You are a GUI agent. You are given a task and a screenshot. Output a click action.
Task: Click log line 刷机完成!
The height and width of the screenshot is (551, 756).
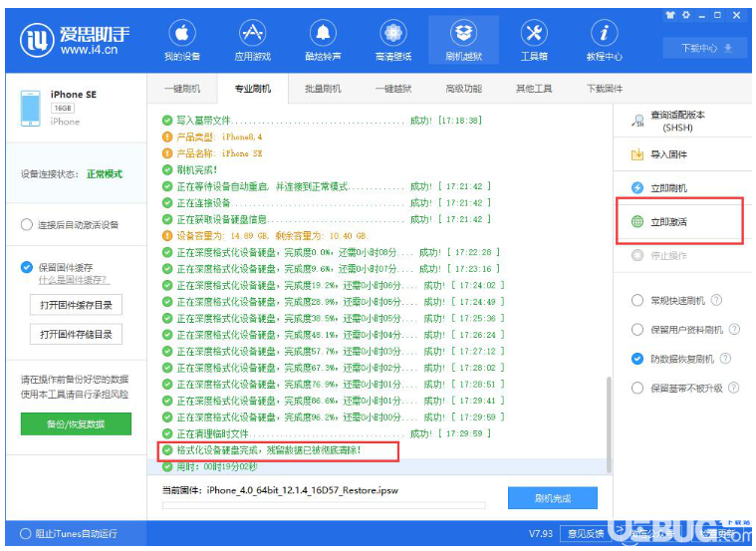pos(191,169)
